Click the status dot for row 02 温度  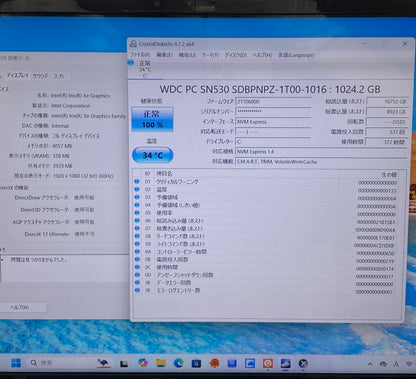click(x=137, y=189)
